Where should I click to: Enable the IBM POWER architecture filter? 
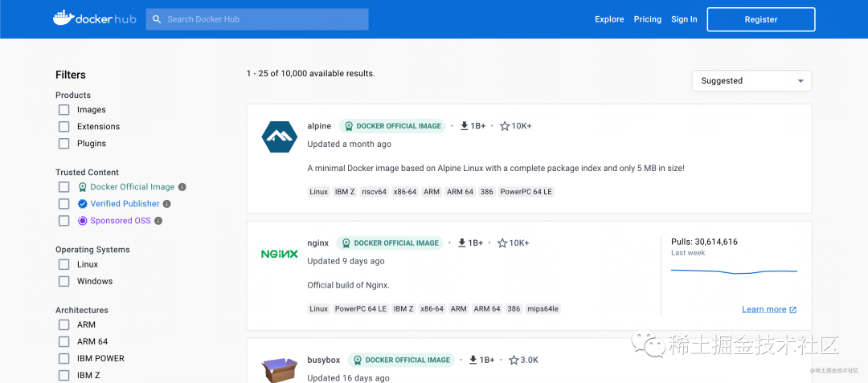tap(64, 359)
